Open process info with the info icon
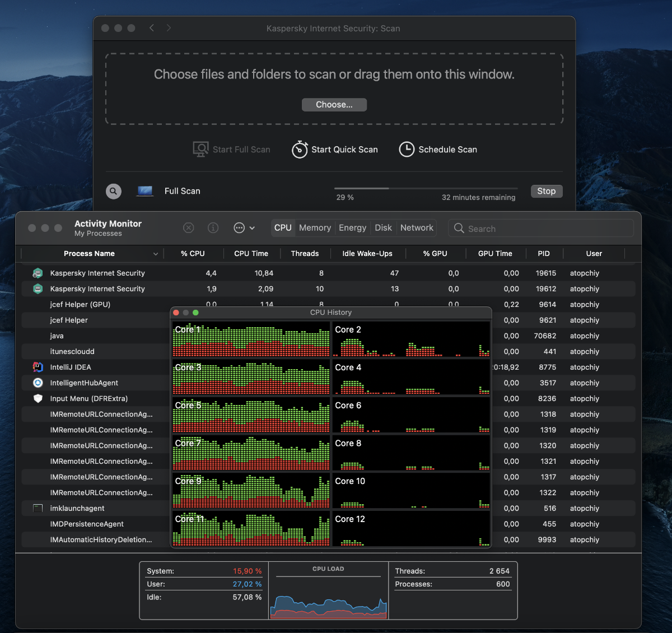This screenshot has width=672, height=633. point(213,228)
